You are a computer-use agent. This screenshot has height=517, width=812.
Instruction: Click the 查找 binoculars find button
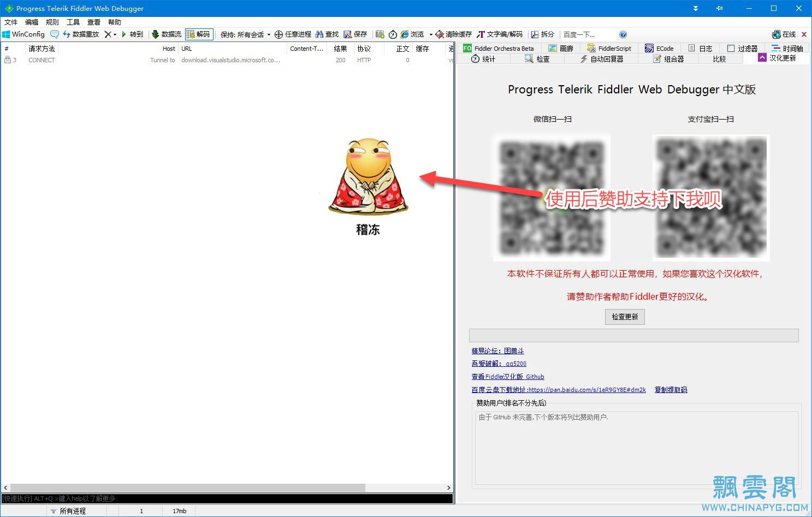click(x=327, y=34)
